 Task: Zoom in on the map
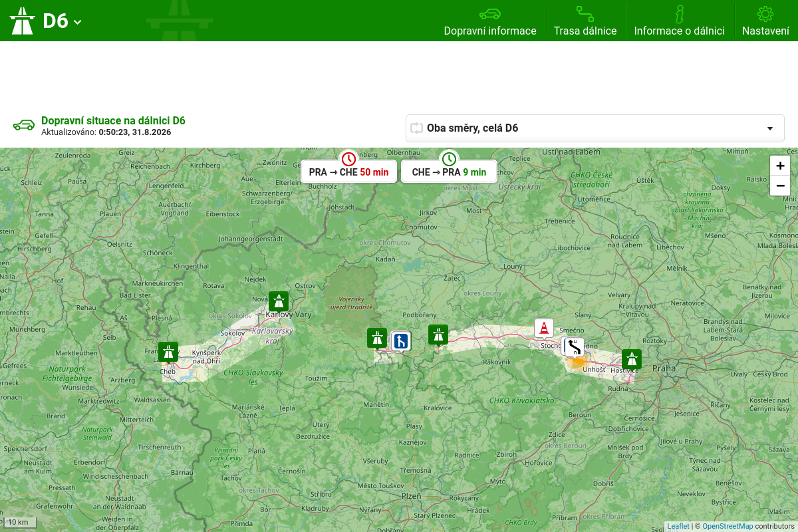[780, 166]
